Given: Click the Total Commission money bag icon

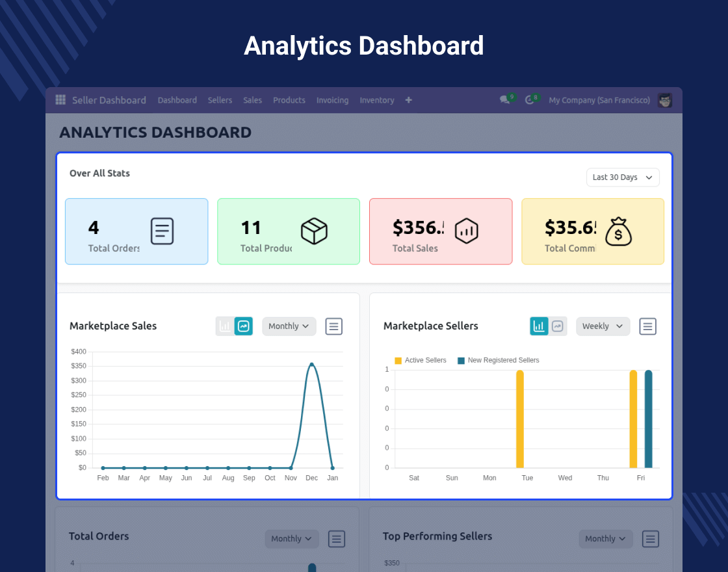Looking at the screenshot, I should point(618,231).
